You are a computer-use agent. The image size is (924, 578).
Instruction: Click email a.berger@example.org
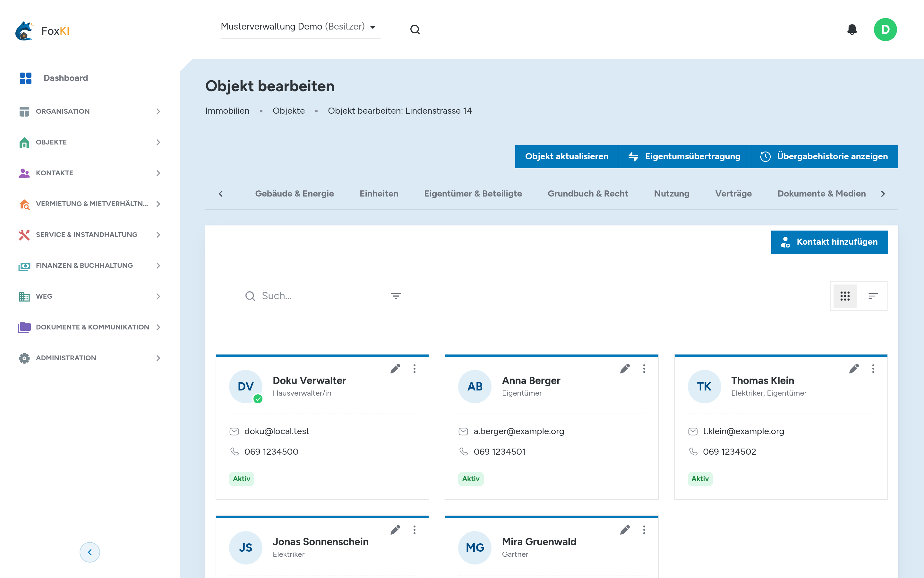(x=518, y=431)
